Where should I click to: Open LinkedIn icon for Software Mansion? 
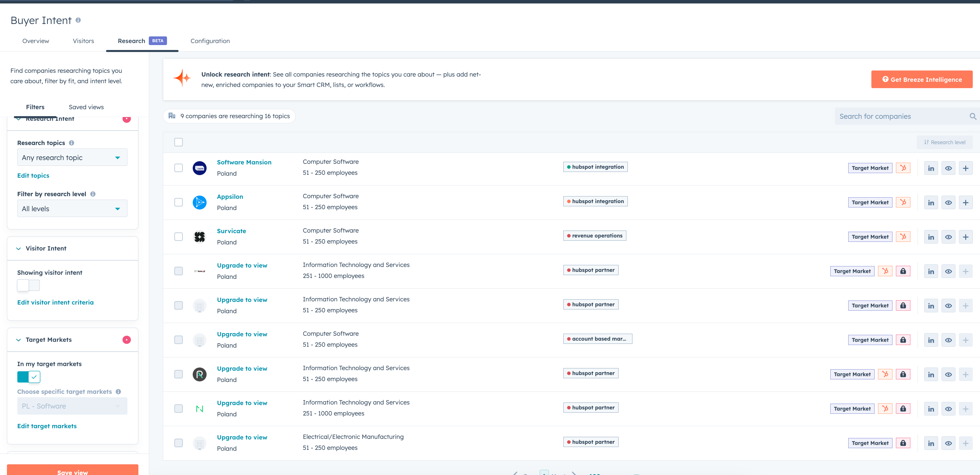931,168
